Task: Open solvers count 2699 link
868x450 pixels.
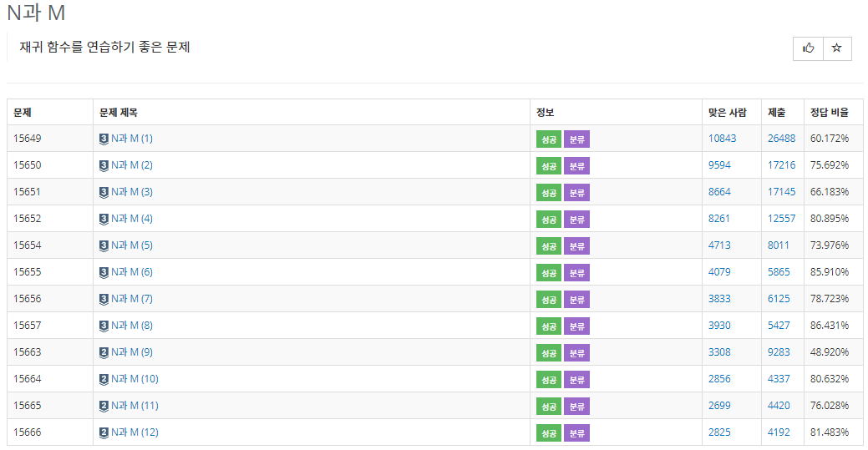Action: [719, 405]
